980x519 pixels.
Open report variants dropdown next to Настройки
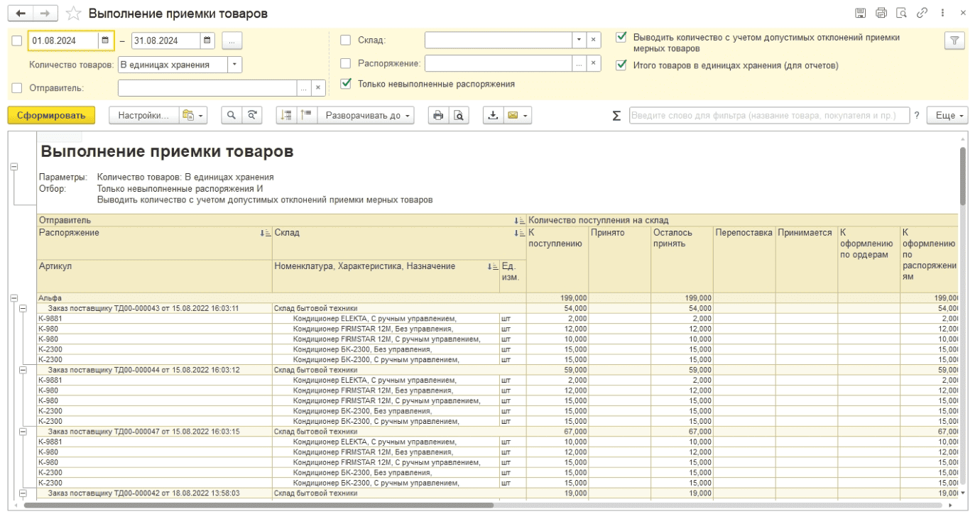[x=193, y=116]
